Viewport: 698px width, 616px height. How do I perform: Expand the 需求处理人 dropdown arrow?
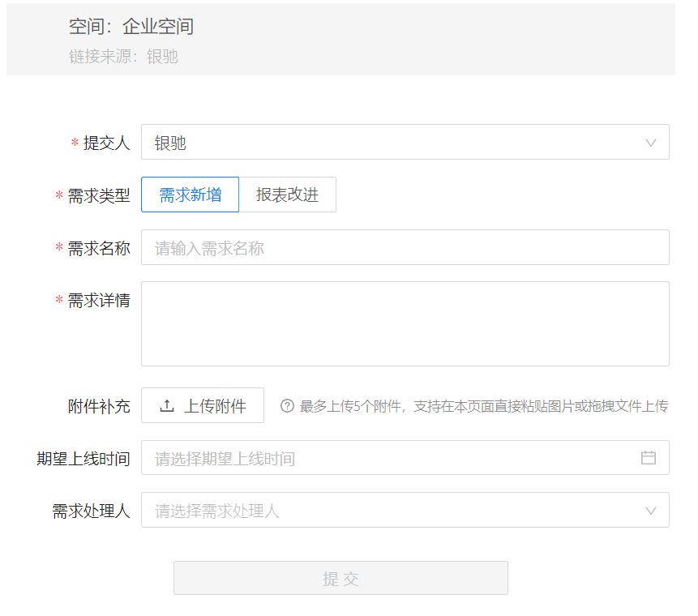[651, 511]
